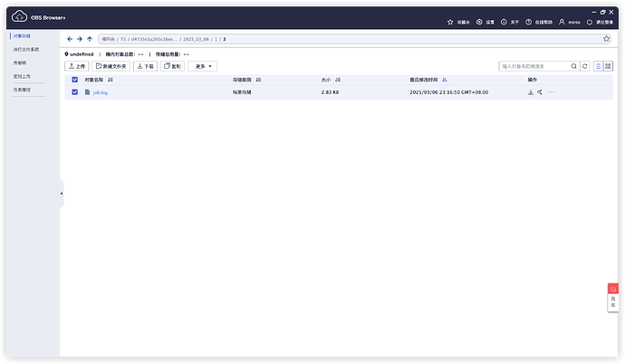Image resolution: width=625 pixels, height=364 pixels.
Task: Open the job.log file link
Action: (x=100, y=92)
